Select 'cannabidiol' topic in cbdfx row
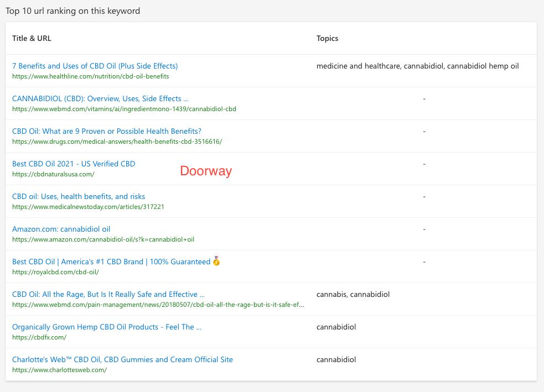This screenshot has width=544, height=392. (x=336, y=327)
